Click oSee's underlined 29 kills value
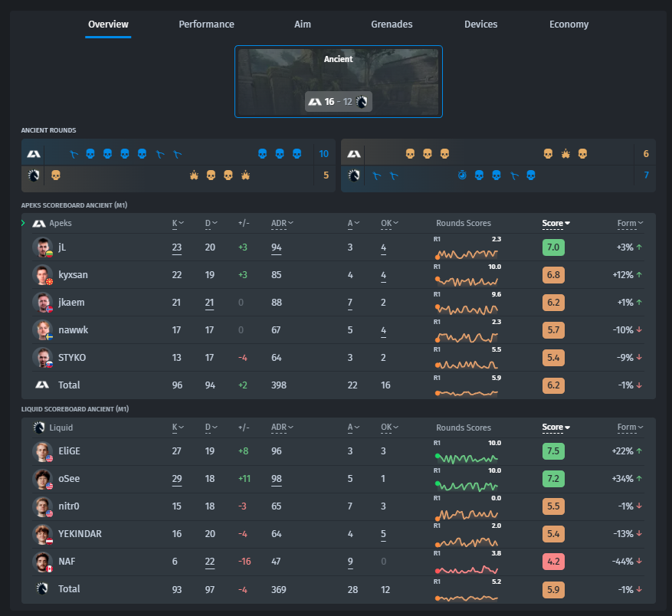This screenshot has width=672, height=616. pyautogui.click(x=177, y=479)
